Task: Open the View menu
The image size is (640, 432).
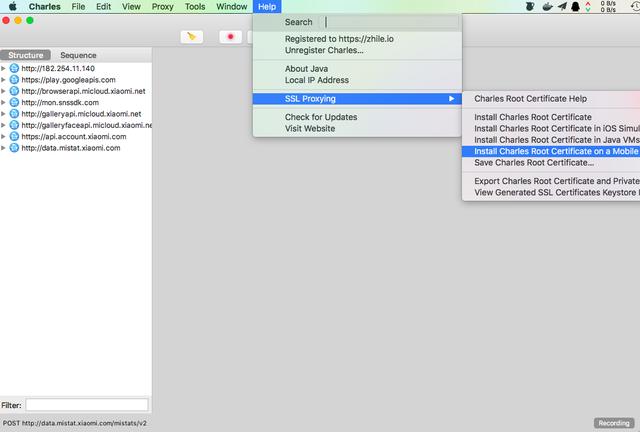Action: (x=131, y=7)
